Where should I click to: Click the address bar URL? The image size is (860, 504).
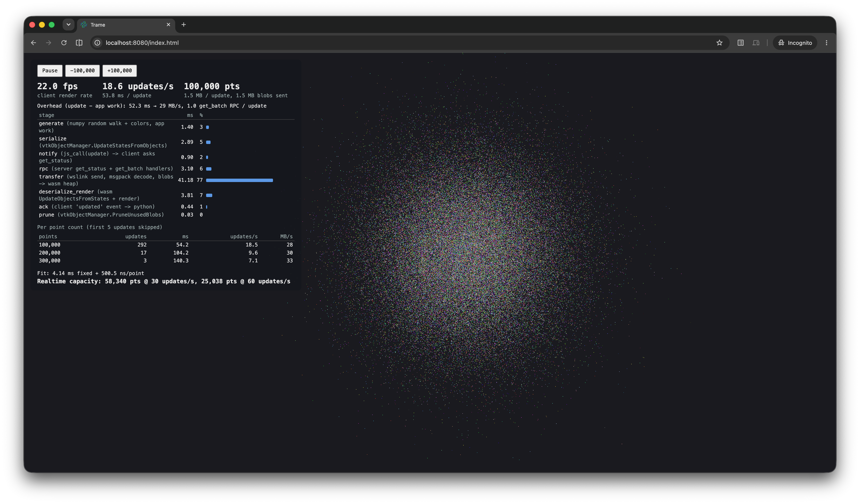142,43
